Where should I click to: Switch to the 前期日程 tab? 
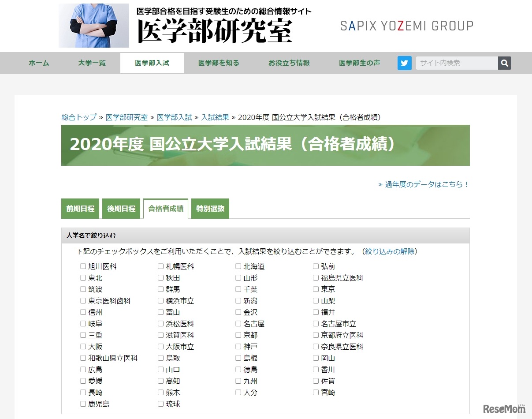tap(80, 208)
